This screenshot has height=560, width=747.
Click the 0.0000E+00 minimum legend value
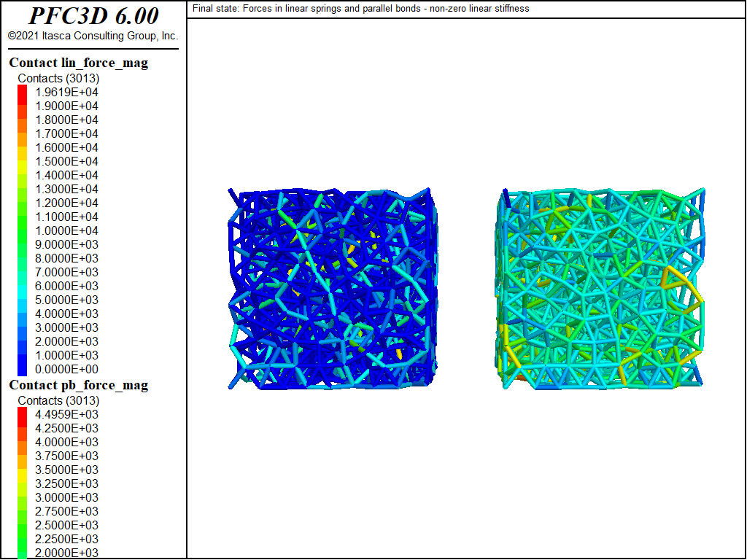coord(66,369)
